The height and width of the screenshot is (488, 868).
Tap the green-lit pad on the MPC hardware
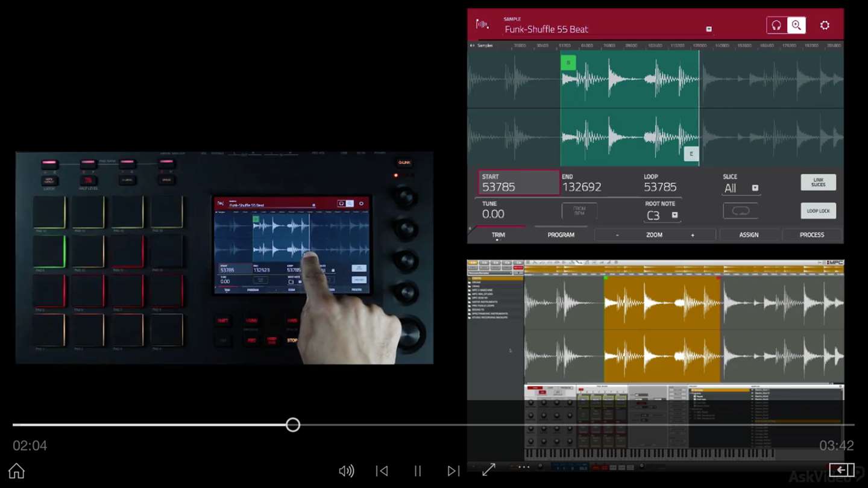point(49,251)
